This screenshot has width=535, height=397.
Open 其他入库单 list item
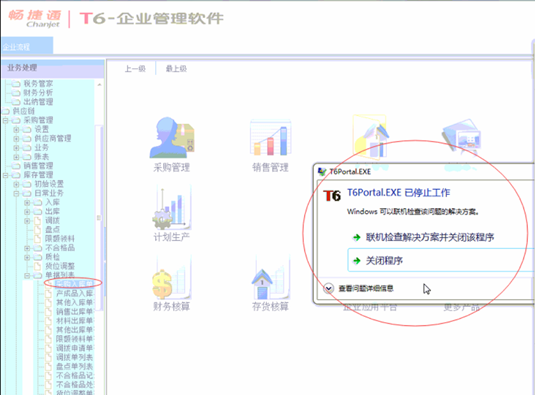74,303
